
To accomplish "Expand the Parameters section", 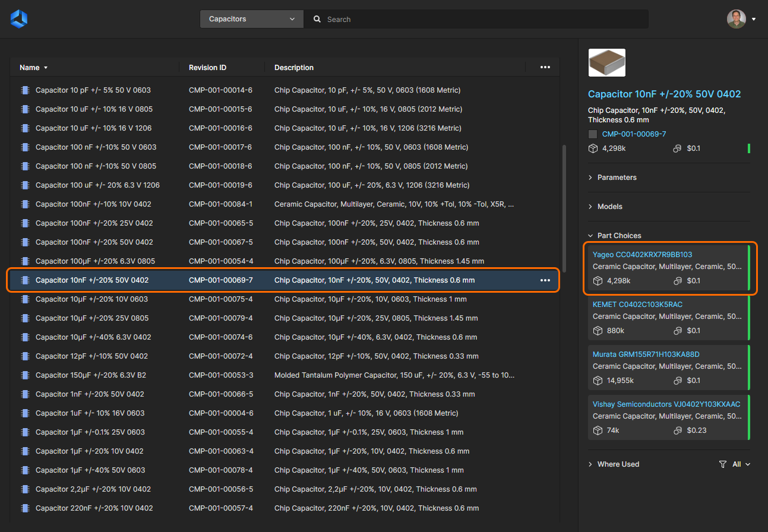I will (617, 178).
